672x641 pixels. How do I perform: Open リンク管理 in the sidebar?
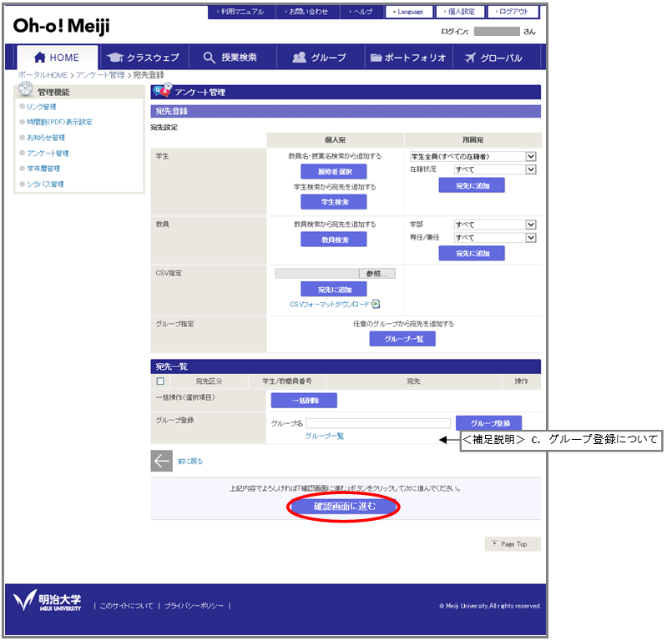pyautogui.click(x=41, y=107)
